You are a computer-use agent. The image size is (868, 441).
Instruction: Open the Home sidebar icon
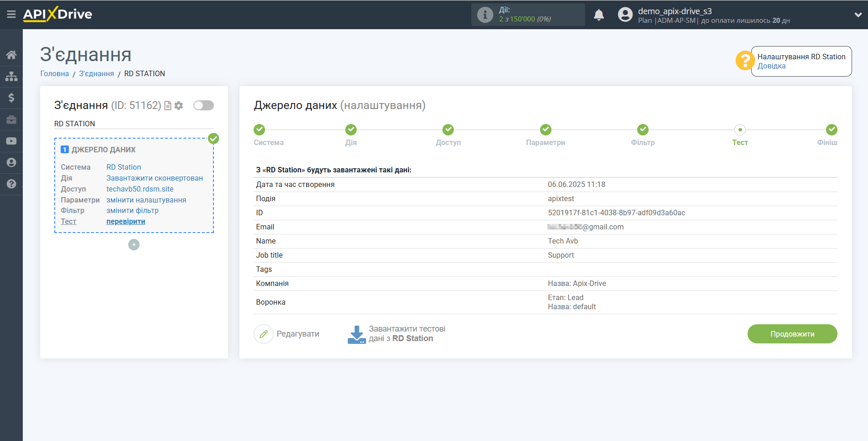coord(11,55)
